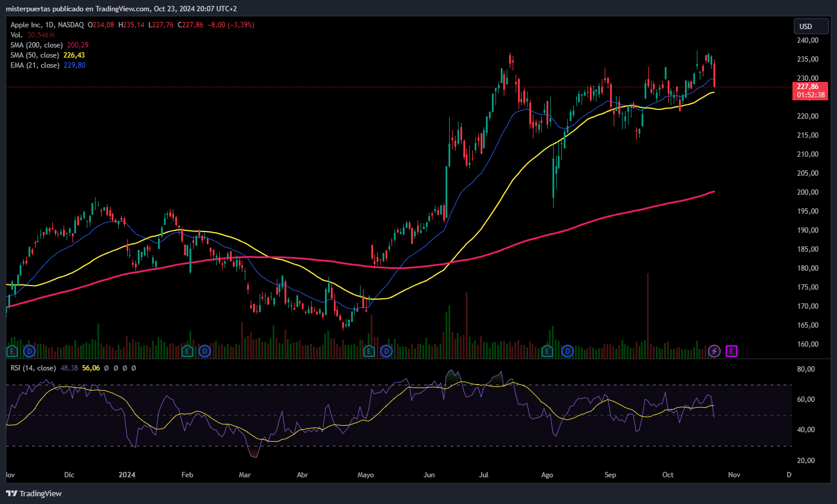The height and width of the screenshot is (504, 837).
Task: Click the volume value 30,546 M
Action: tap(41, 35)
